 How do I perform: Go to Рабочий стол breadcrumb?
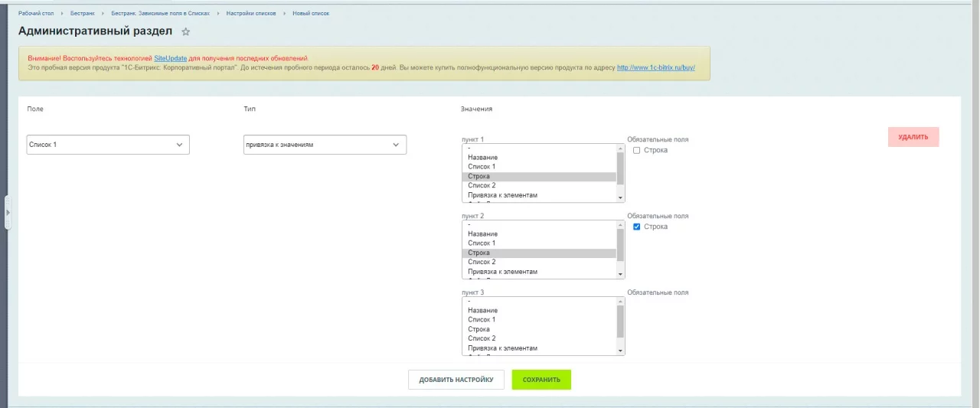(x=35, y=14)
